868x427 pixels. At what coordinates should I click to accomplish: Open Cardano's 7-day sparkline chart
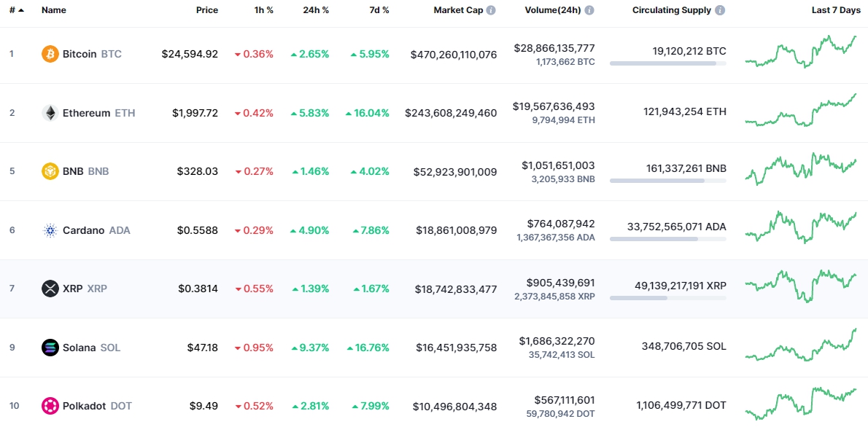click(x=800, y=227)
